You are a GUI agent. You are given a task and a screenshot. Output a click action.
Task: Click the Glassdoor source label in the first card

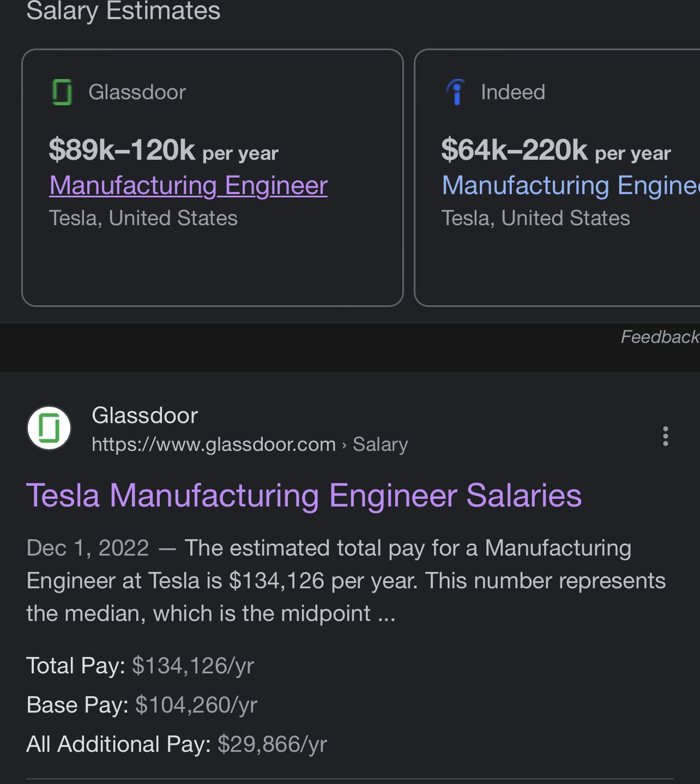(x=137, y=92)
